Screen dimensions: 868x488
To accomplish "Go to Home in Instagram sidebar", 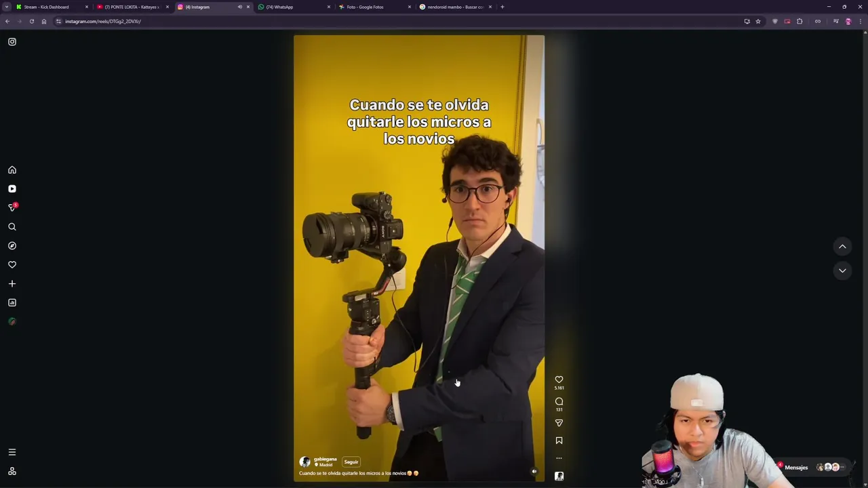I will click(12, 170).
